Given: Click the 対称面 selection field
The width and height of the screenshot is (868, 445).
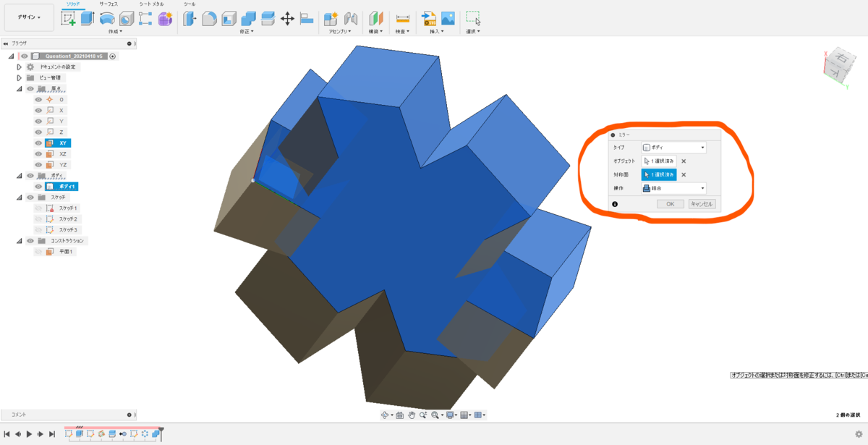Looking at the screenshot, I should [659, 174].
